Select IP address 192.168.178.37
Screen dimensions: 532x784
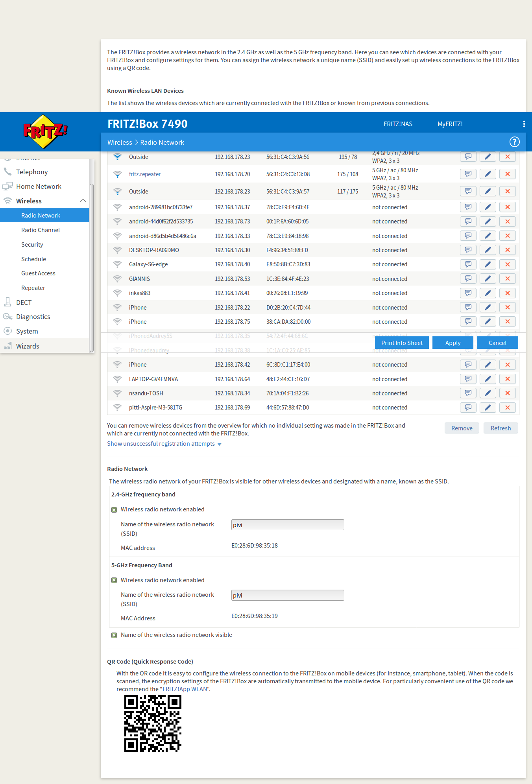coord(232,207)
